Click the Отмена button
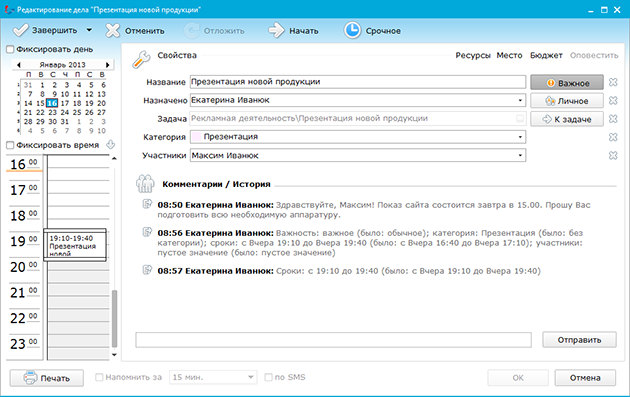 585,378
